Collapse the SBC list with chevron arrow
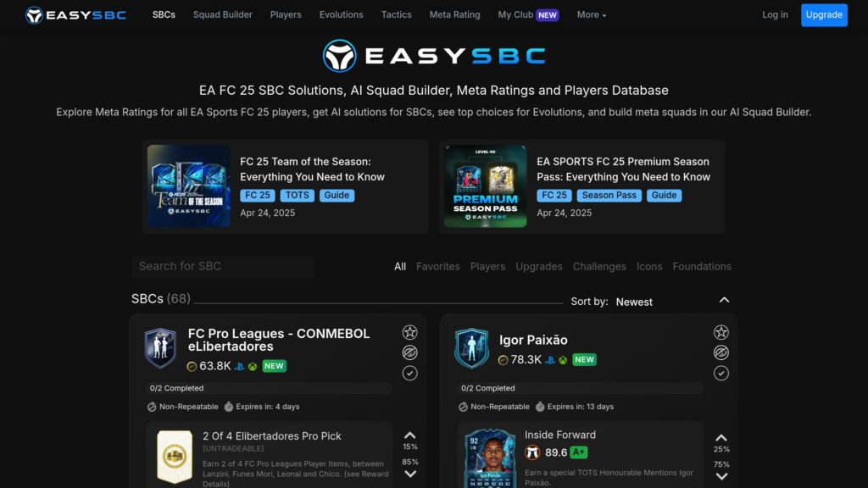 [x=724, y=300]
